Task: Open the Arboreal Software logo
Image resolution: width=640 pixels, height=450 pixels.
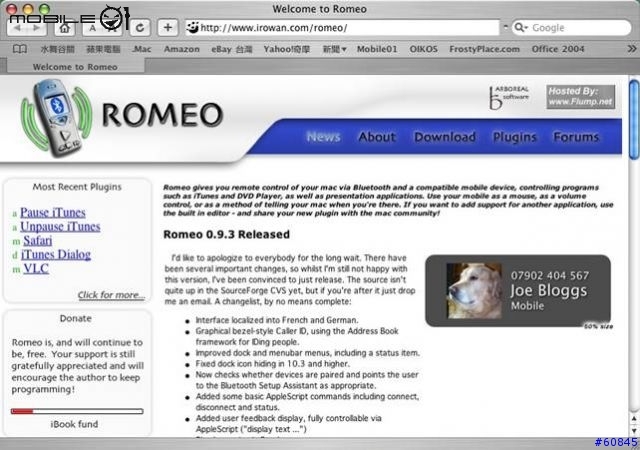Action: pos(509,97)
